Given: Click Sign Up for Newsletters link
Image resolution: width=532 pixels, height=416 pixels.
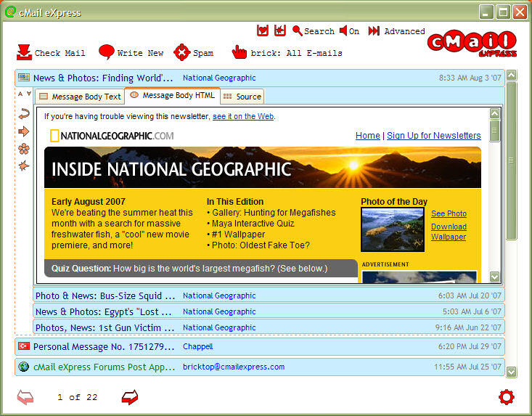Looking at the screenshot, I should pos(433,135).
